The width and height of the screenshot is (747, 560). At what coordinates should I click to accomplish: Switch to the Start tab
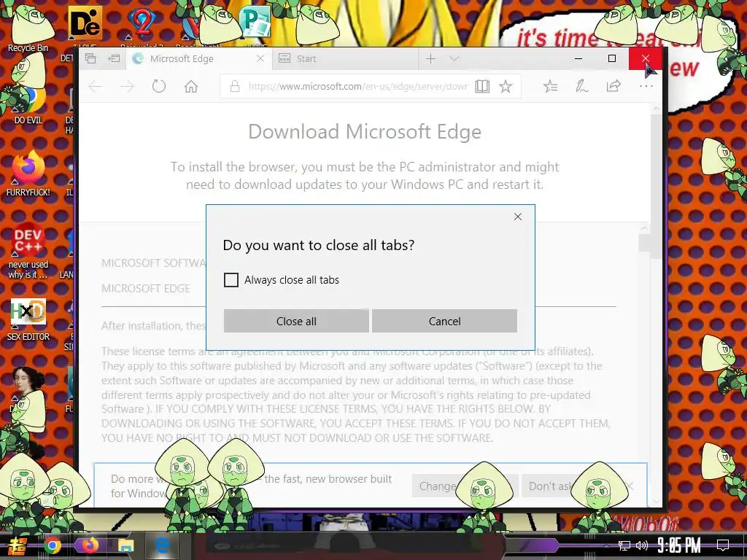(x=345, y=58)
